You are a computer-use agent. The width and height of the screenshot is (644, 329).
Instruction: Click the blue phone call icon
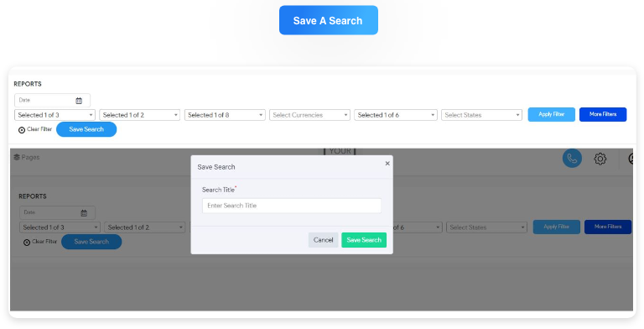click(x=572, y=159)
